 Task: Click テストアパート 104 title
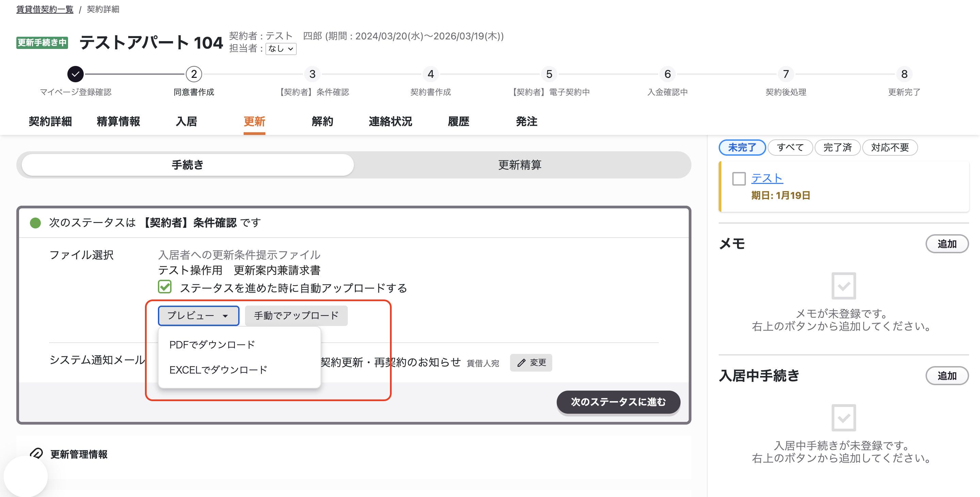(x=151, y=42)
